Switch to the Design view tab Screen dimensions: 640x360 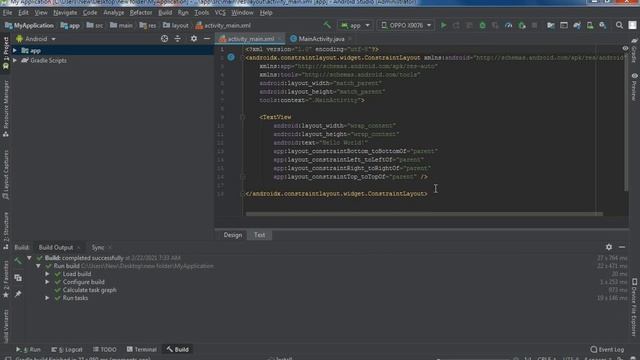click(233, 235)
